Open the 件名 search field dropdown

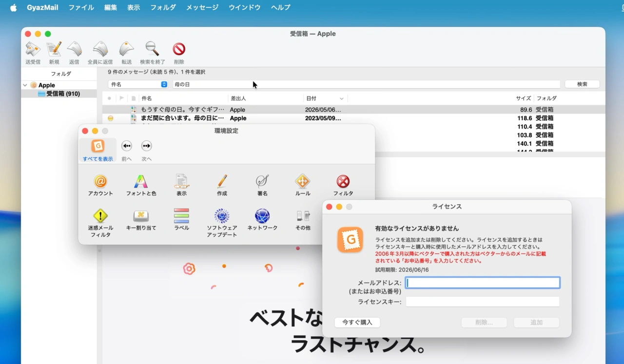point(138,84)
